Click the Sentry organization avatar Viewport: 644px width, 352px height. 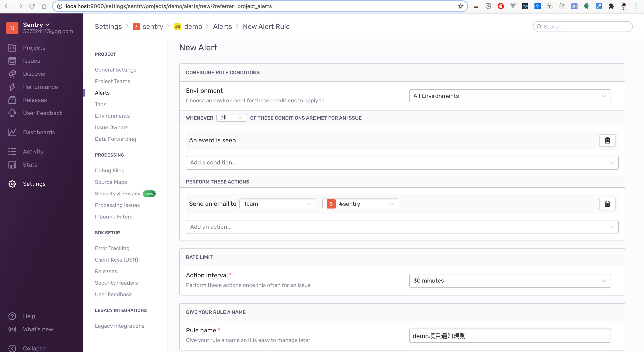point(12,28)
